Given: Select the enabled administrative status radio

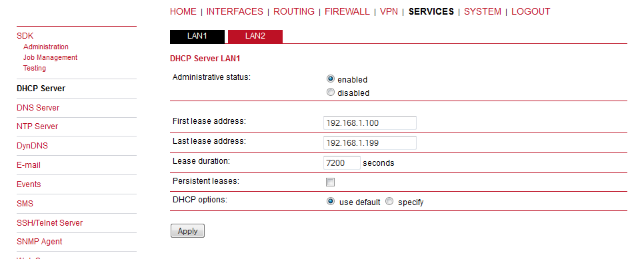Looking at the screenshot, I should [x=331, y=79].
